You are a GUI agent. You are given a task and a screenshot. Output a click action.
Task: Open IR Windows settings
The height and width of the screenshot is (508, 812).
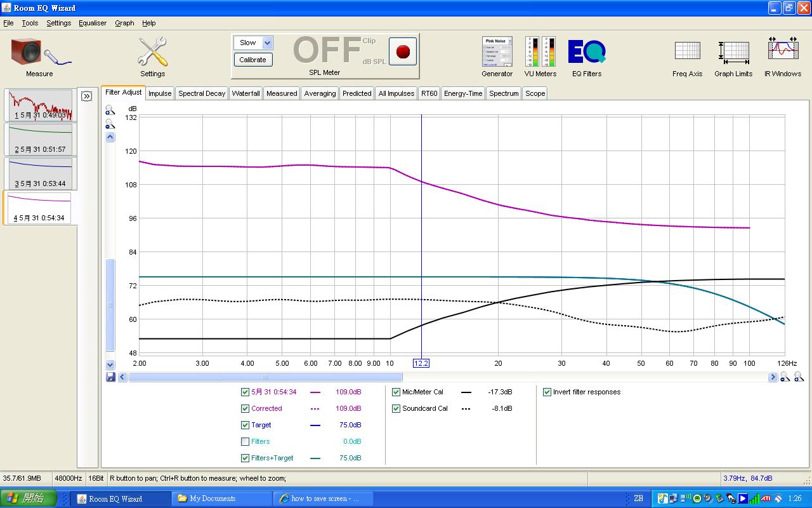tap(782, 56)
